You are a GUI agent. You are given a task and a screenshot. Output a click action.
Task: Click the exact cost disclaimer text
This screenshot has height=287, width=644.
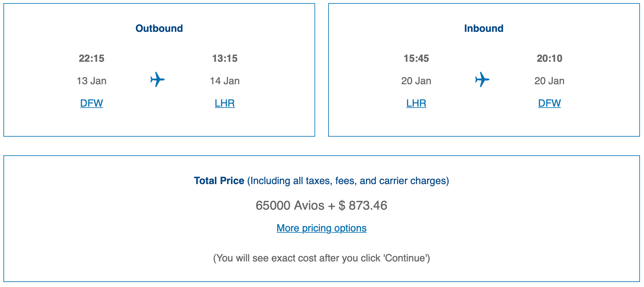click(321, 258)
